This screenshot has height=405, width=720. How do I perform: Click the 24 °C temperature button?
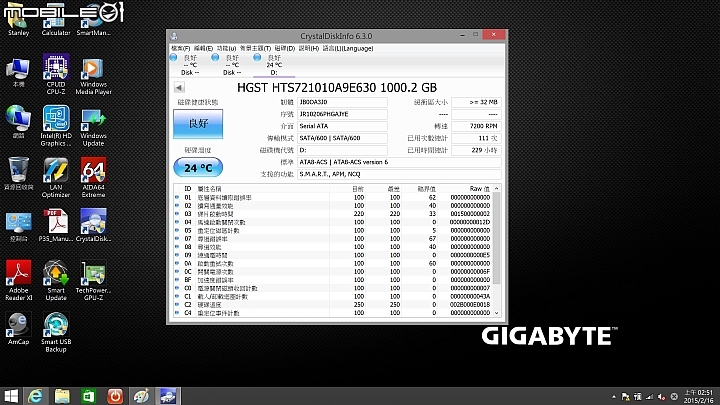click(x=198, y=168)
